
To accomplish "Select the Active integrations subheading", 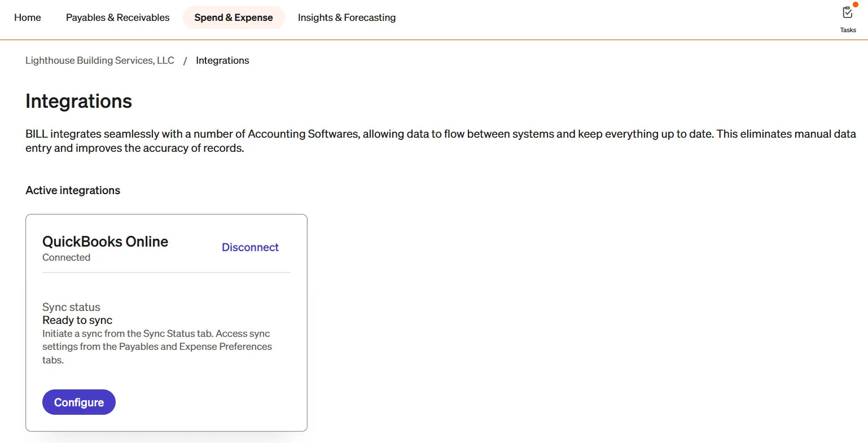I will click(73, 190).
